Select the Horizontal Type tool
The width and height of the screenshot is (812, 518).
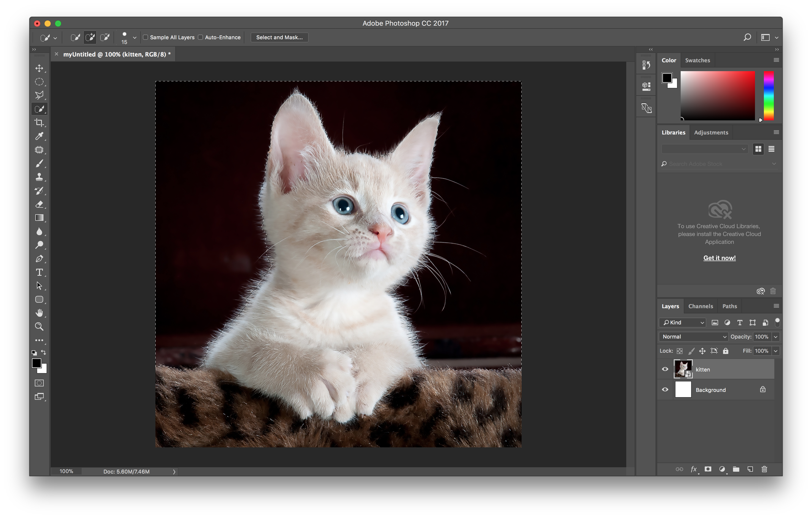[x=40, y=273]
